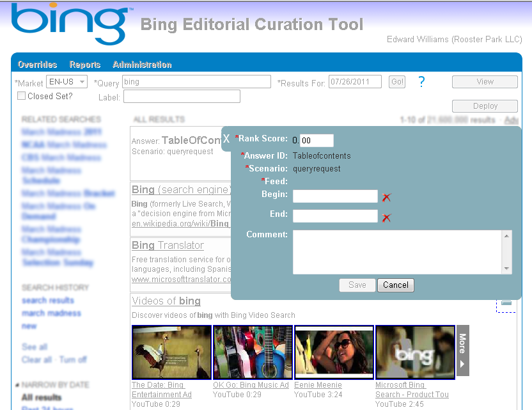Image resolution: width=532 pixels, height=410 pixels.
Task: Click the Bing logo
Action: pyautogui.click(x=70, y=24)
